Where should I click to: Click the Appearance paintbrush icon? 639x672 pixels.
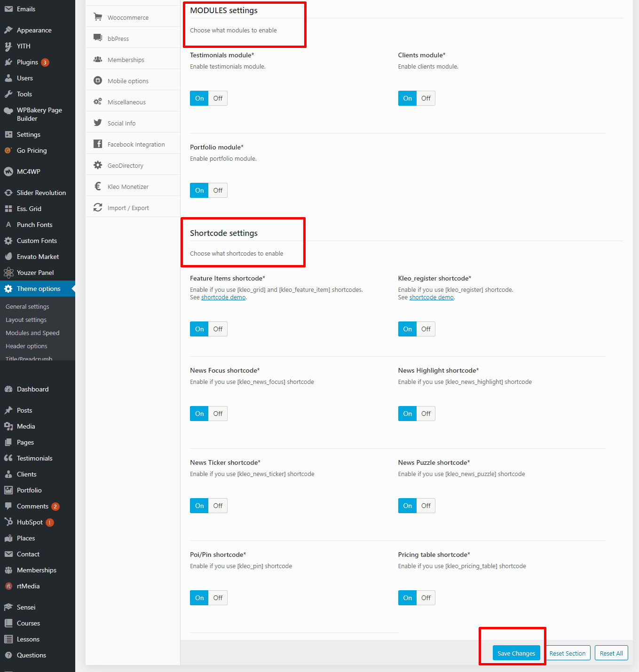[x=8, y=30]
